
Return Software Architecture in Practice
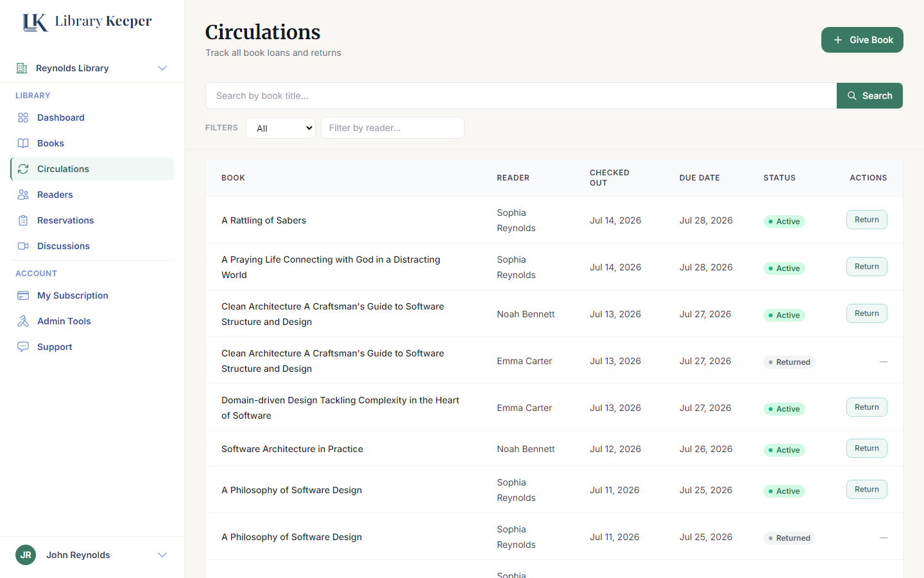pyautogui.click(x=866, y=448)
